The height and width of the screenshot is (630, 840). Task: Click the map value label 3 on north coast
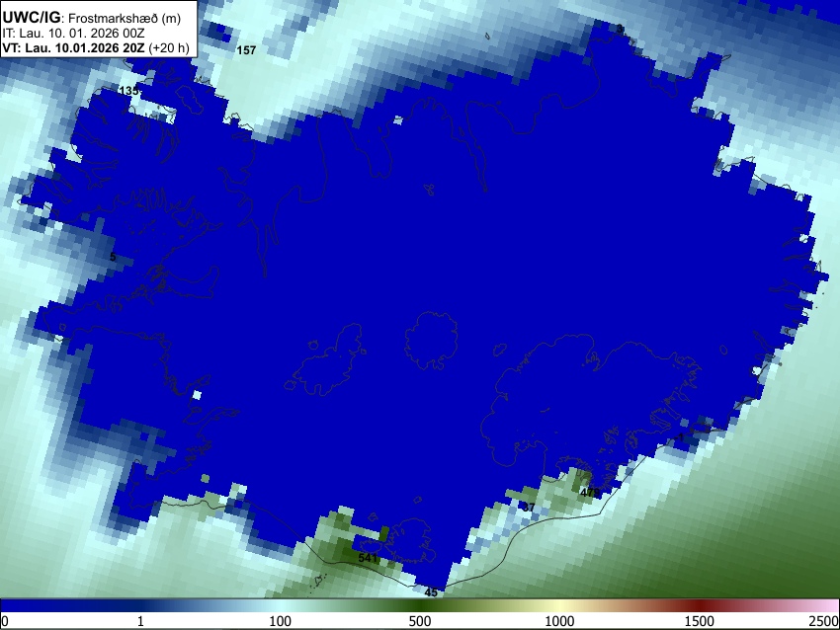coord(620,29)
